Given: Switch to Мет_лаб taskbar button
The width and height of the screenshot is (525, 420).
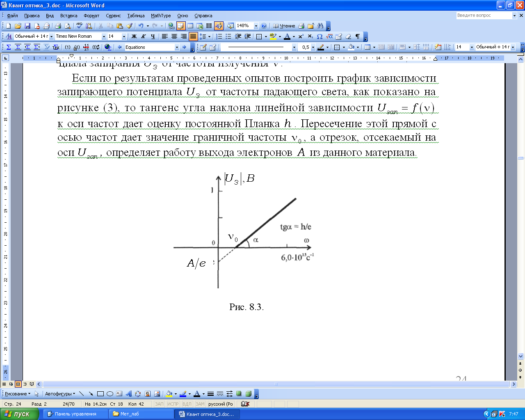Looking at the screenshot, I should click(x=141, y=414).
